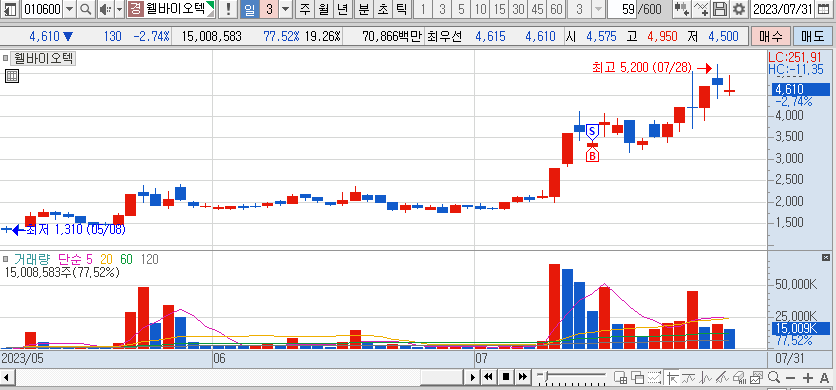Image resolution: width=836 pixels, height=390 pixels.
Task: Toggle the crosshair cursor tool icon
Action: coord(672,378)
